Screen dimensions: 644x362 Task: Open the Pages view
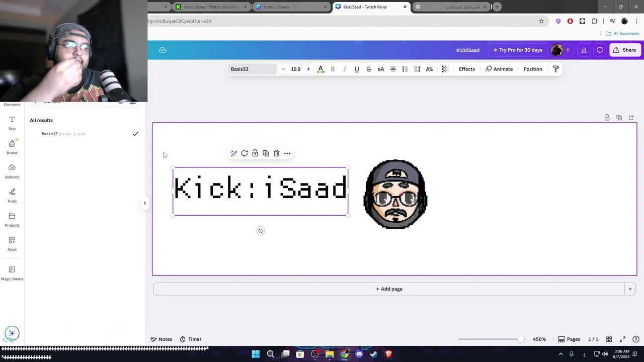(569, 339)
